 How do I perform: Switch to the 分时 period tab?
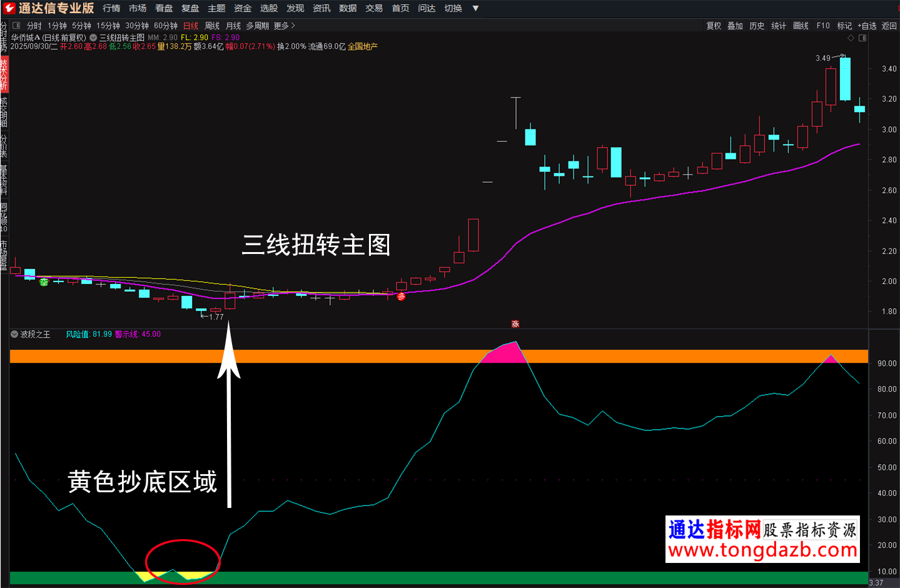34,26
